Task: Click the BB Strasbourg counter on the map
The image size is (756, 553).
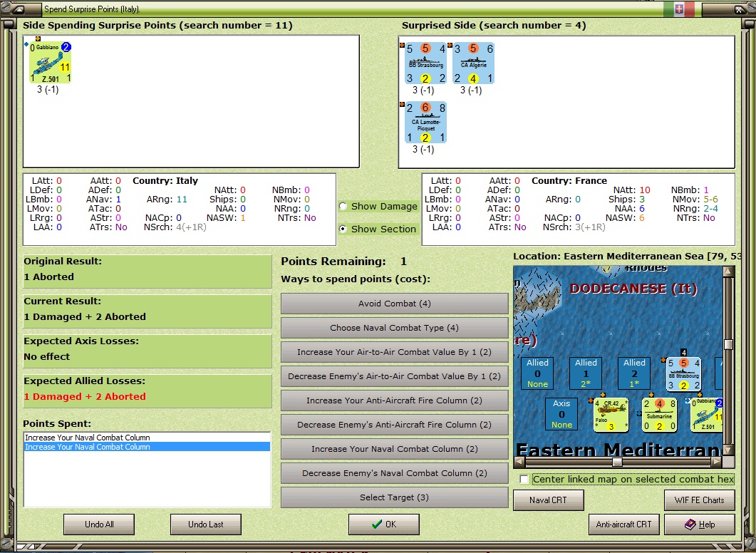Action: (x=684, y=374)
